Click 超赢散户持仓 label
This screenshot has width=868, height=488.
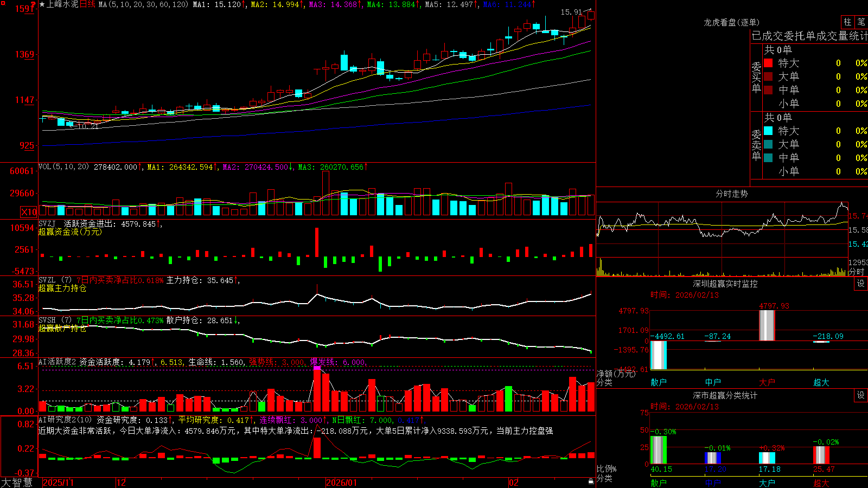[x=62, y=328]
